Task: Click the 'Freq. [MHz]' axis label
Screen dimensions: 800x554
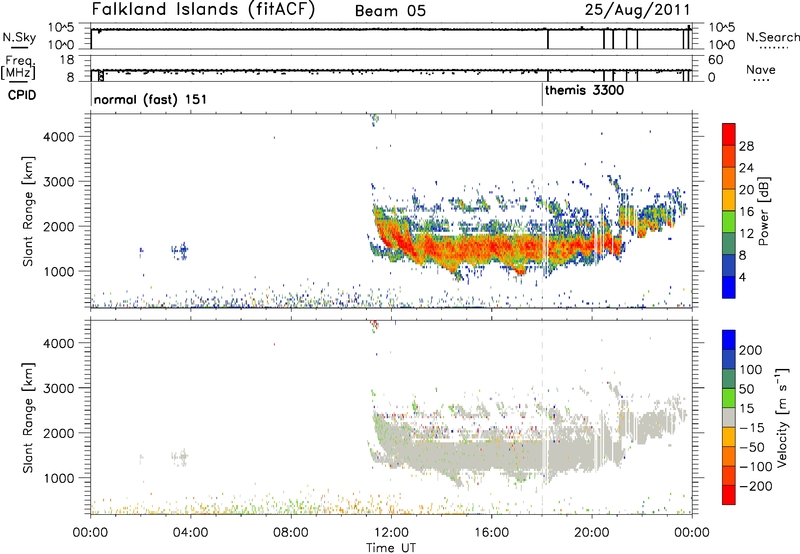Action: coord(19,67)
